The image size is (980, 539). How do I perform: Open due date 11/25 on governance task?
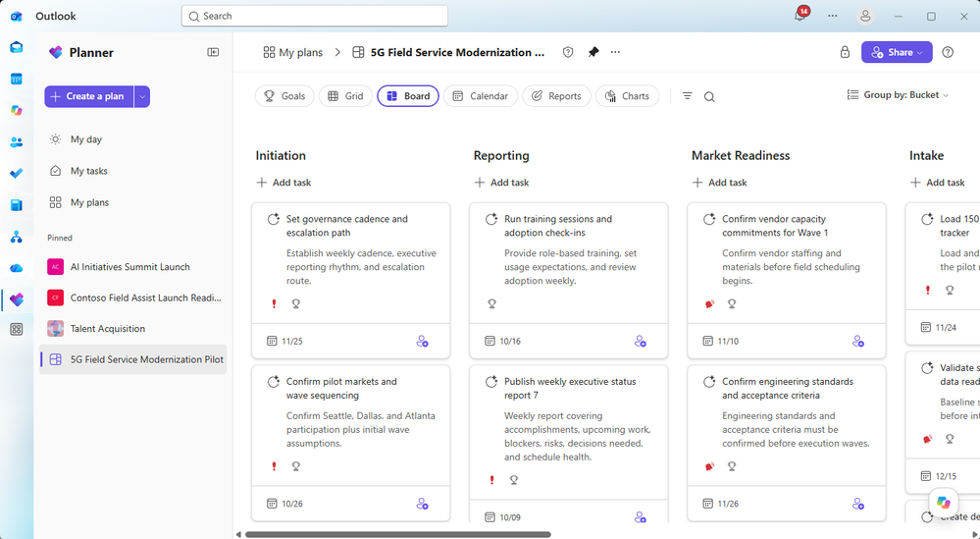coord(284,342)
